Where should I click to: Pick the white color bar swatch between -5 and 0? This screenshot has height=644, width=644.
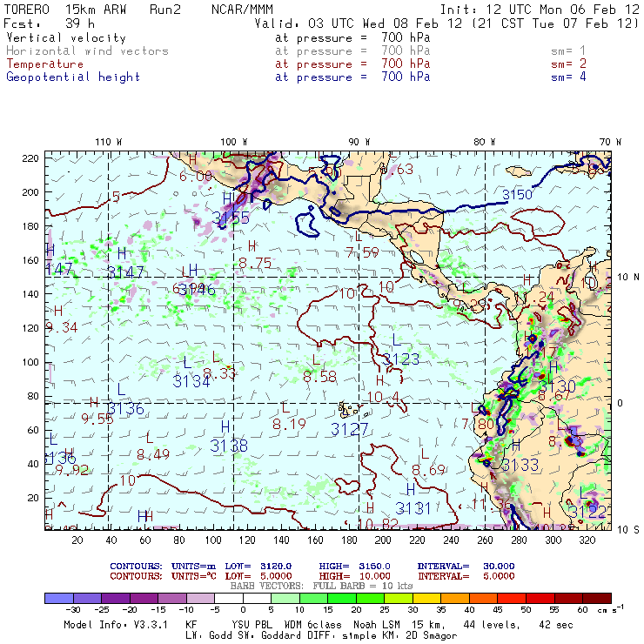[x=229, y=598]
